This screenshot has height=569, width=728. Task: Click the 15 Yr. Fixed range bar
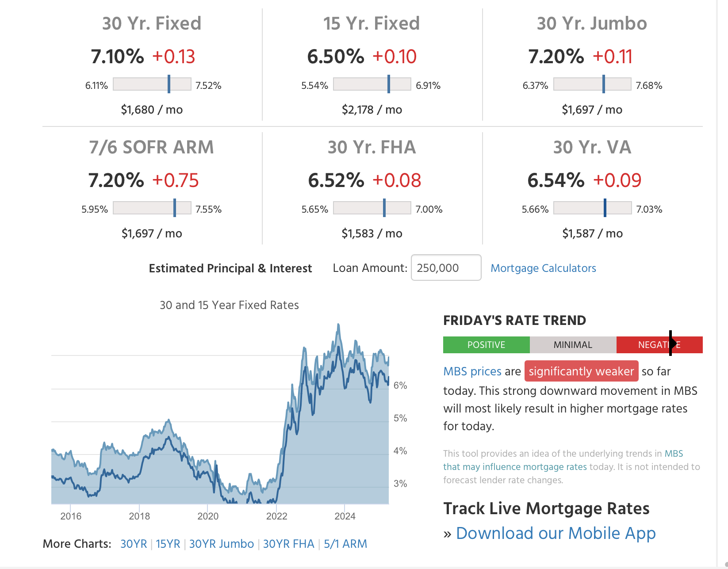click(x=372, y=84)
